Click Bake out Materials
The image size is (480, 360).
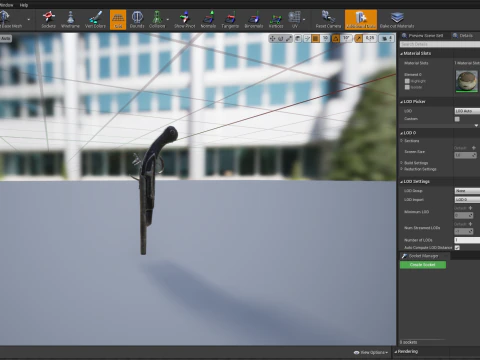pyautogui.click(x=397, y=20)
